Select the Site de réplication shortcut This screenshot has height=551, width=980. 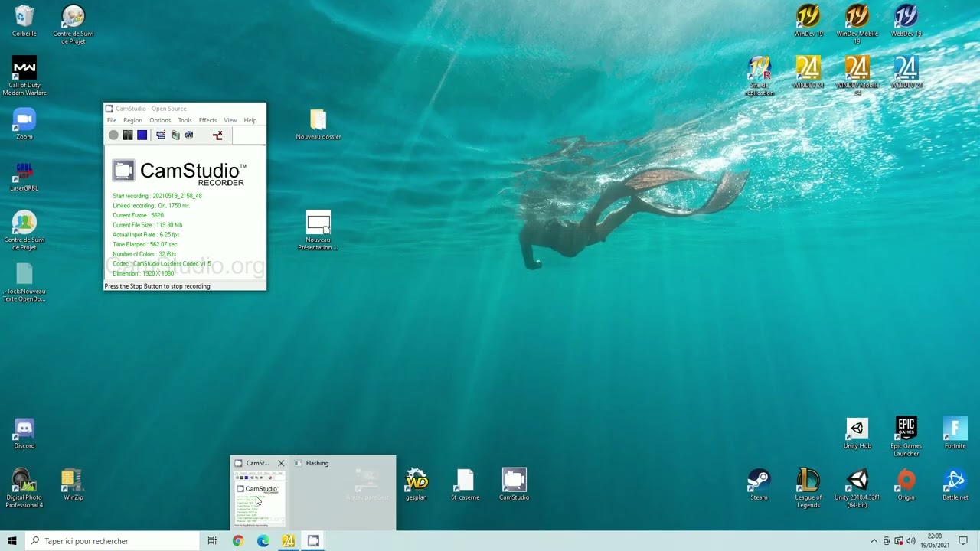[x=759, y=76]
